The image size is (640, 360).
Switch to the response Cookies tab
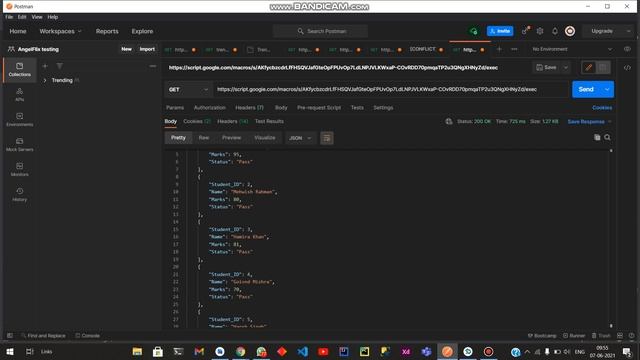click(x=197, y=121)
